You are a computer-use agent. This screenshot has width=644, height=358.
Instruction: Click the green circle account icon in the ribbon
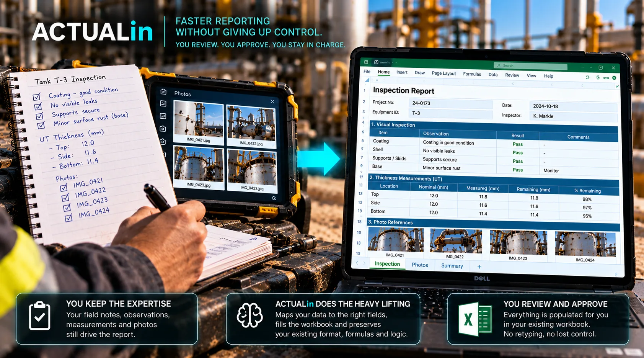pyautogui.click(x=614, y=78)
